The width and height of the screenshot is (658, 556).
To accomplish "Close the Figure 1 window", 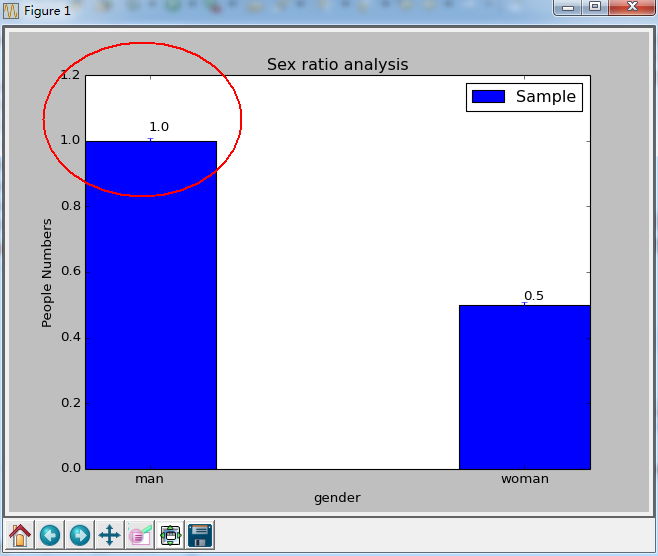I will (x=632, y=7).
